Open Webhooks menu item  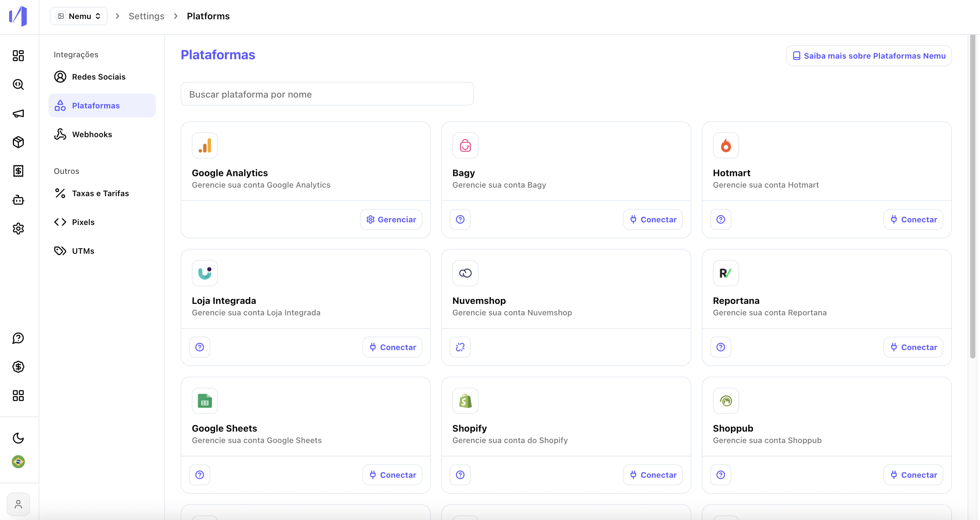point(102,134)
